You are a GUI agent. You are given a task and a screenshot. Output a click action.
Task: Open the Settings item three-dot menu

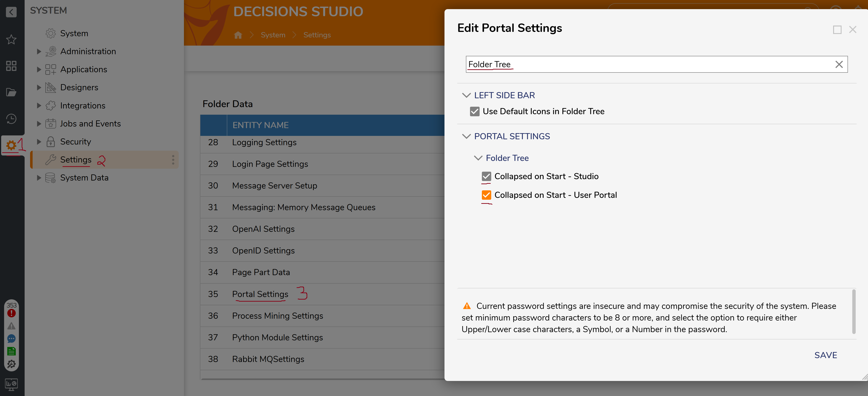point(173,160)
